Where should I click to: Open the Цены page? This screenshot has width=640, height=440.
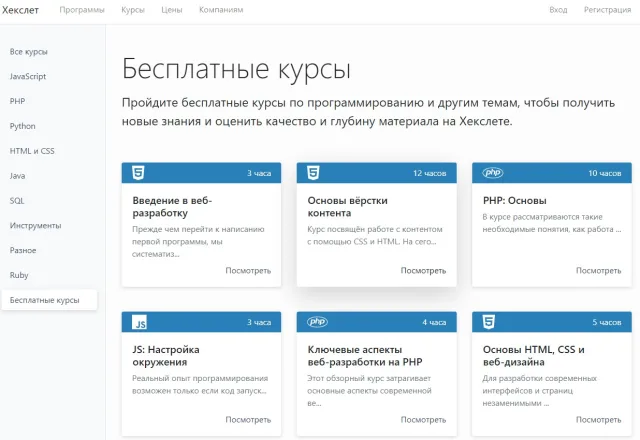(x=172, y=10)
